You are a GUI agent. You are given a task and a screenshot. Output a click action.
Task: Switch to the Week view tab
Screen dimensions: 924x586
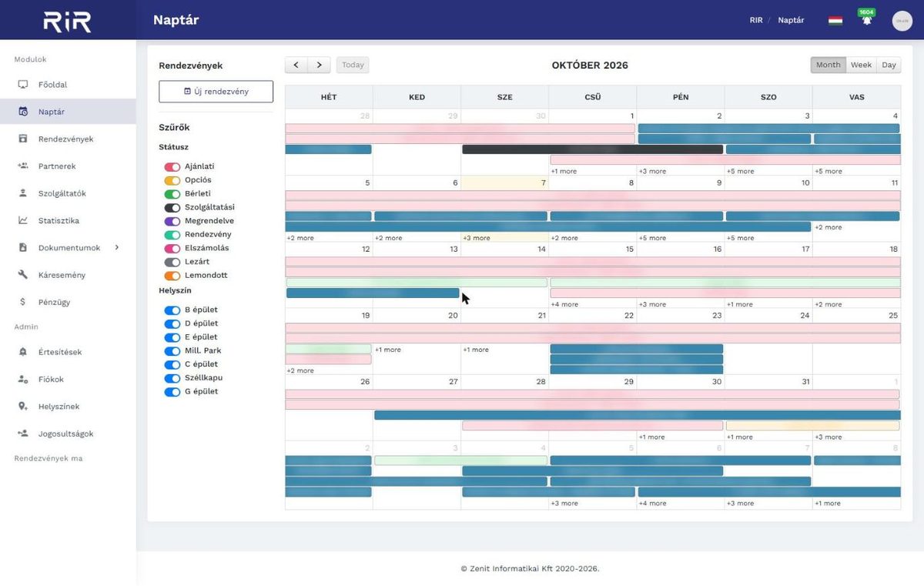(x=861, y=65)
